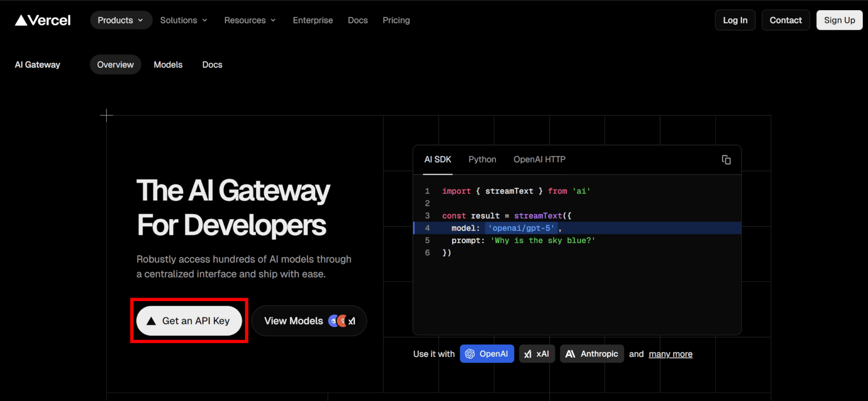Switch to the Python code tab
The height and width of the screenshot is (401, 868).
[x=482, y=160]
